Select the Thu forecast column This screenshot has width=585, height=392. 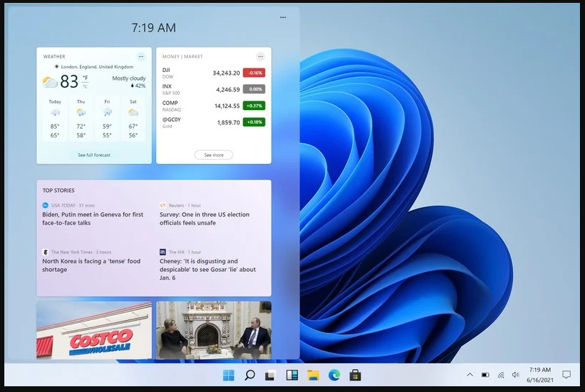tap(81, 119)
